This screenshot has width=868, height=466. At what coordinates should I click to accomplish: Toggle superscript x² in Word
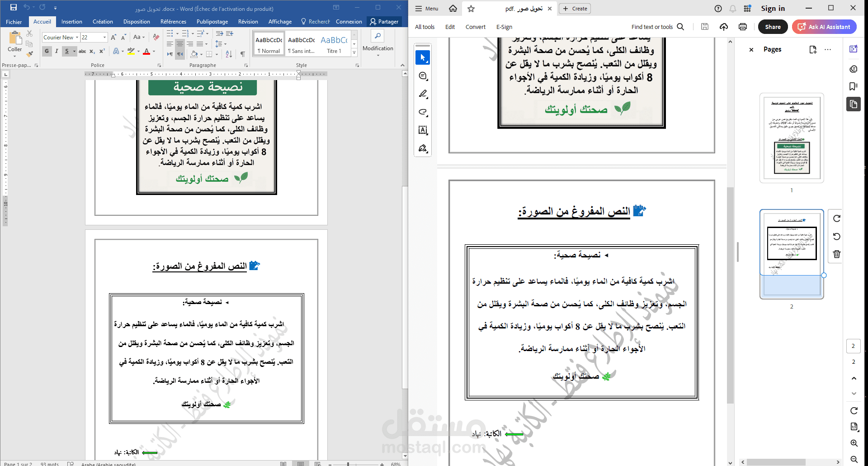(x=102, y=51)
